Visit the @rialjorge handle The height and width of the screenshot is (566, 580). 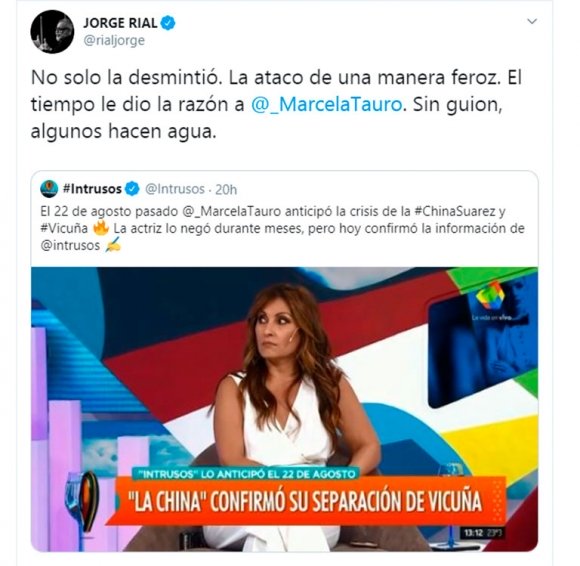tap(114, 40)
